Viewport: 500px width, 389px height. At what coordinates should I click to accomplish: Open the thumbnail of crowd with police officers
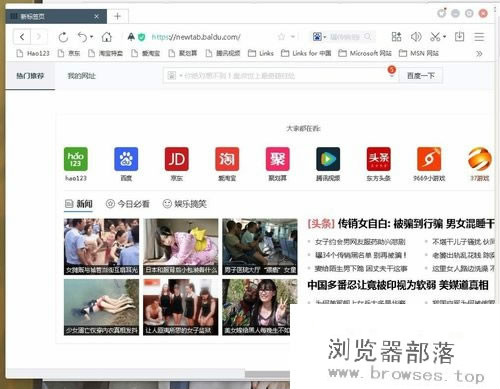tap(101, 247)
